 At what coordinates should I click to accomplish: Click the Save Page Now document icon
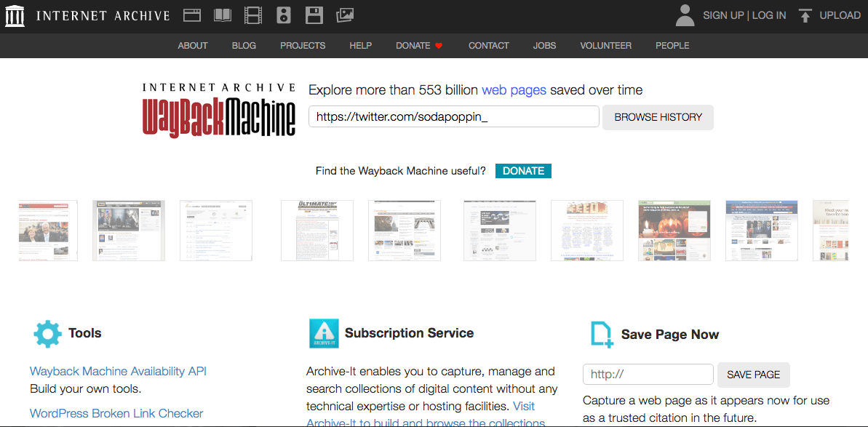point(600,333)
